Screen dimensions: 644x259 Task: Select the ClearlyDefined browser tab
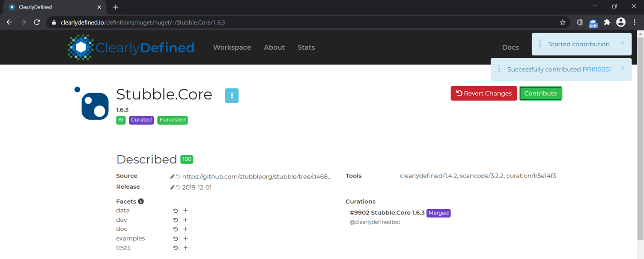55,7
